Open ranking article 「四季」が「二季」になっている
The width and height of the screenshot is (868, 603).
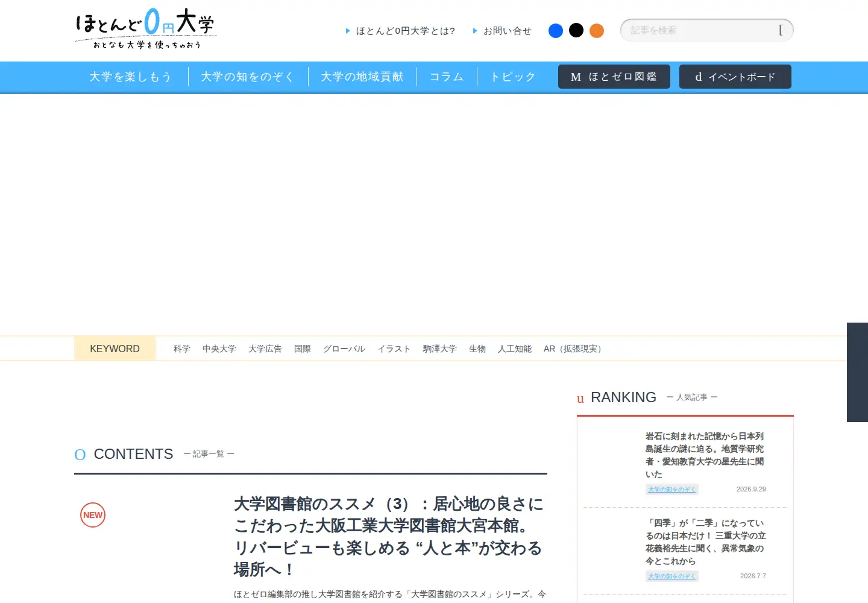pos(706,542)
